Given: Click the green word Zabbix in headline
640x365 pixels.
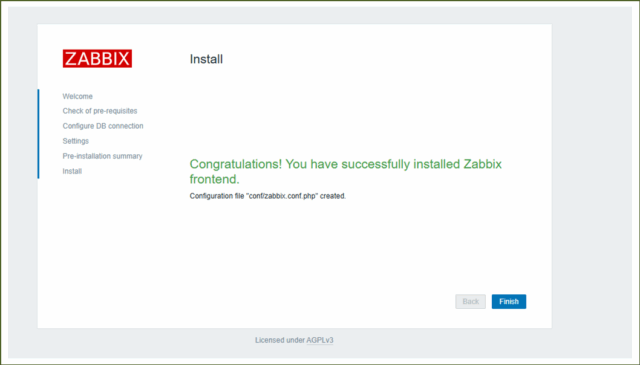Looking at the screenshot, I should [x=482, y=164].
